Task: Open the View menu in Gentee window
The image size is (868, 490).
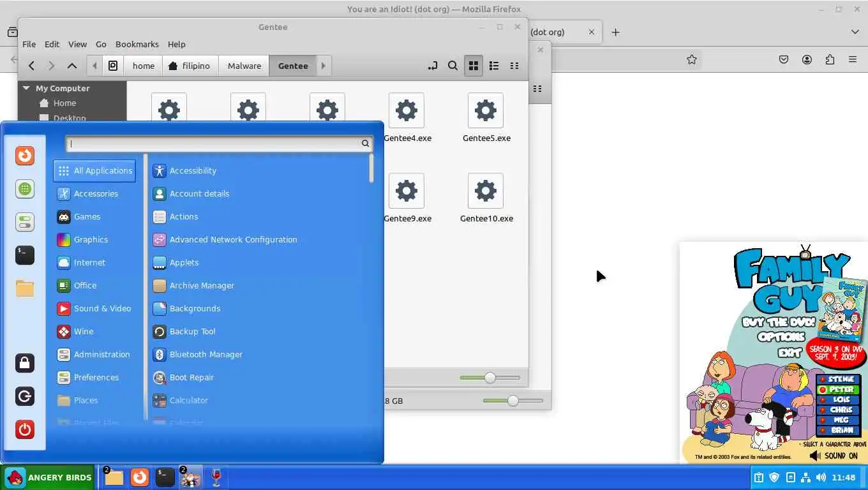Action: (77, 44)
